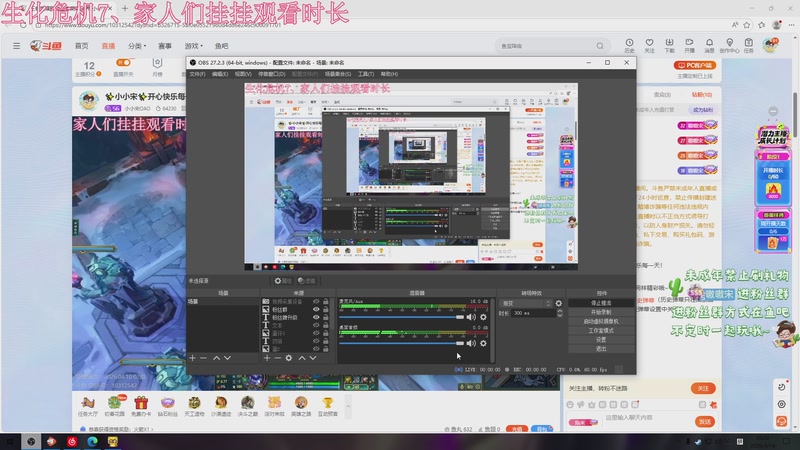Click 停止推流 button in OBS controls
Viewport: 800px width, 450px height.
tap(601, 303)
